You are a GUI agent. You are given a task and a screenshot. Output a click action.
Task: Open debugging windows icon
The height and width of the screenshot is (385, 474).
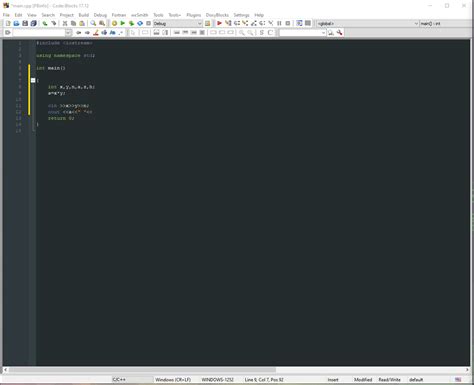point(299,23)
